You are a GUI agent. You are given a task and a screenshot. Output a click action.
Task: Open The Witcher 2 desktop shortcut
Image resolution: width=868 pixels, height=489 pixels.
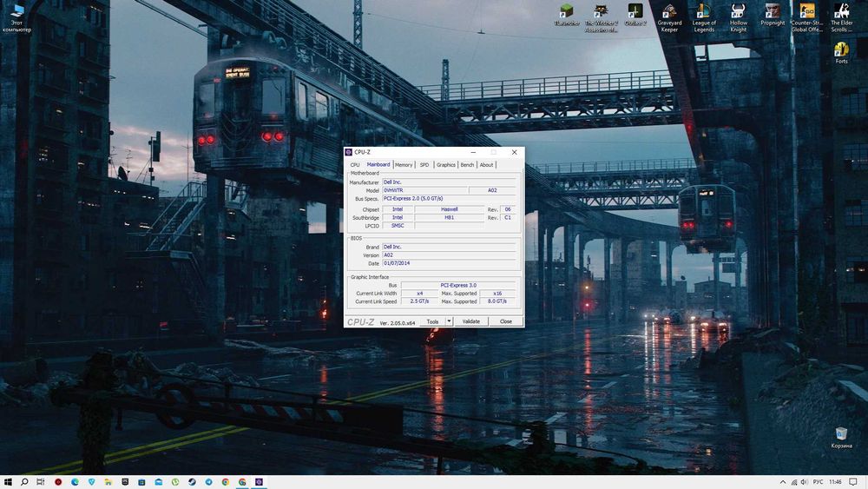tap(601, 17)
